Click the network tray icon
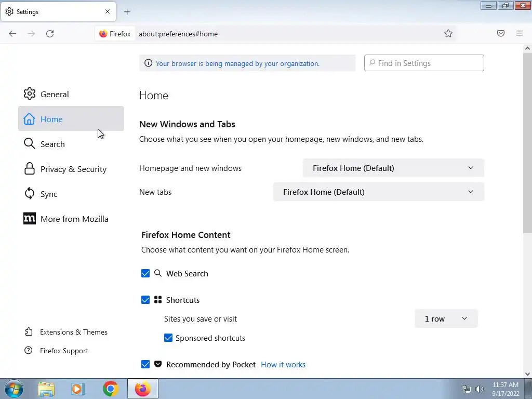532x399 pixels. pos(467,389)
